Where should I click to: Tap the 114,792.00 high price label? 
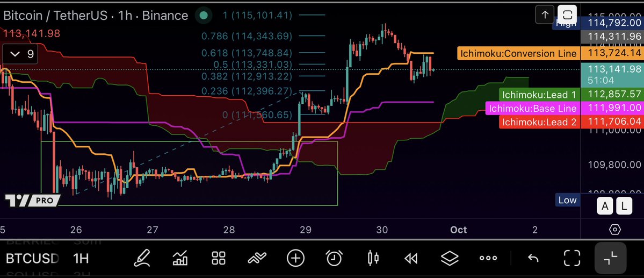pyautogui.click(x=612, y=23)
